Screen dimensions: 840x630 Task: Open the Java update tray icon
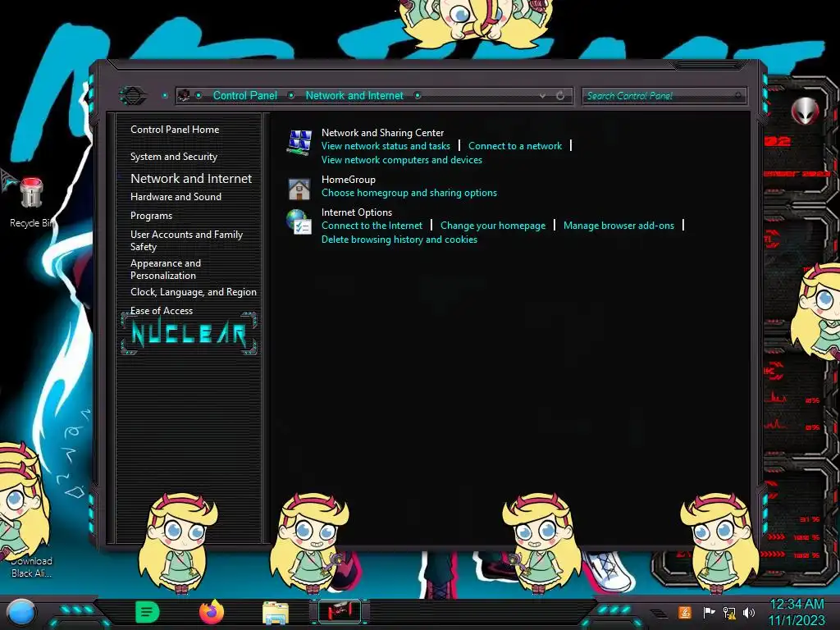[685, 612]
